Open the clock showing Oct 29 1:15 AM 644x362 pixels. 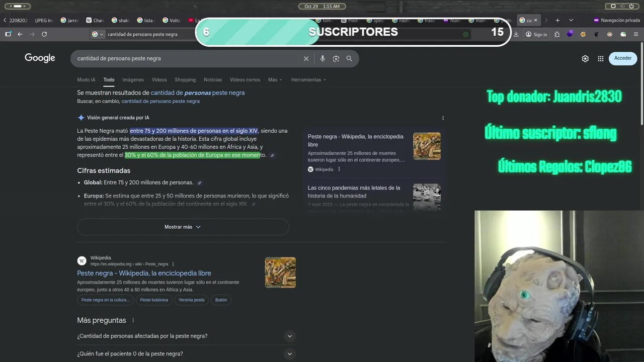[x=322, y=6]
